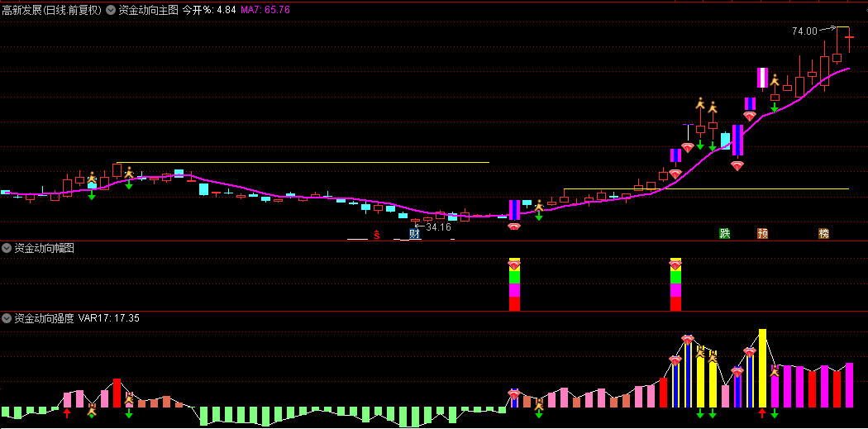The height and width of the screenshot is (429, 868).
Task: Click the 高新发展(日线.前复权) title
Action: (51, 10)
